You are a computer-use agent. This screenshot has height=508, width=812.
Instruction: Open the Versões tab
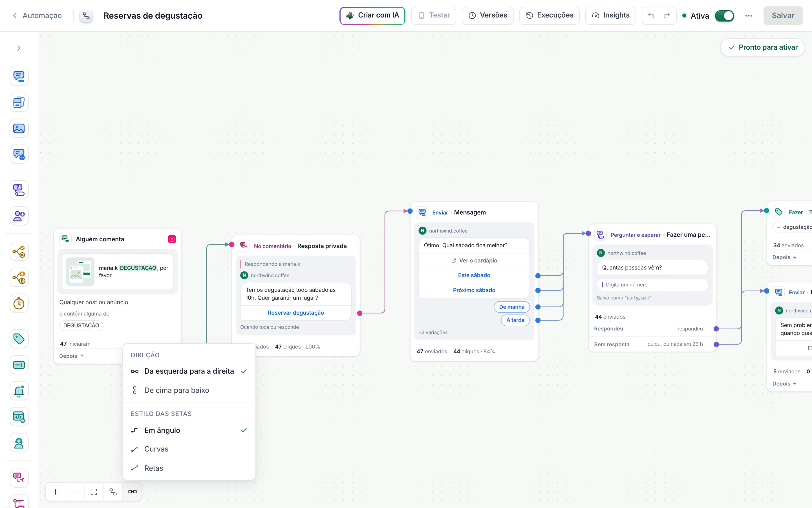(487, 16)
